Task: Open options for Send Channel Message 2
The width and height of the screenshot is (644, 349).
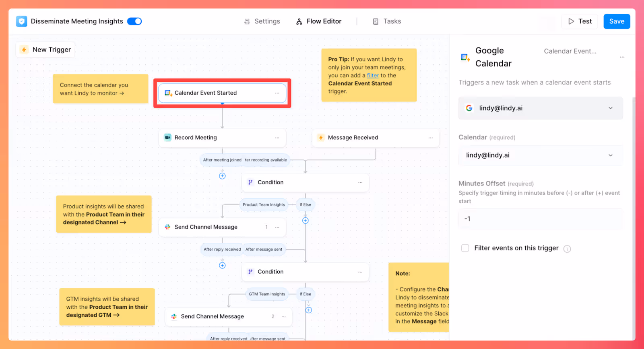Action: 284,316
